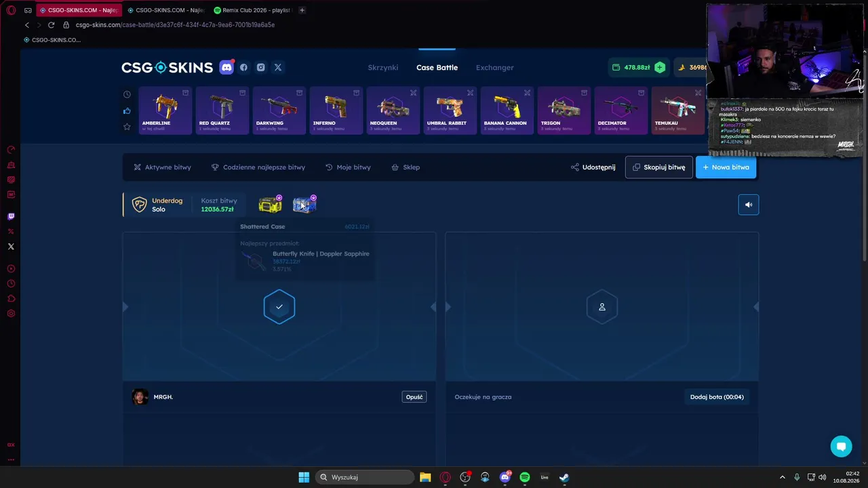Open the Instagram social icon
The width and height of the screenshot is (868, 488).
pyautogui.click(x=260, y=67)
